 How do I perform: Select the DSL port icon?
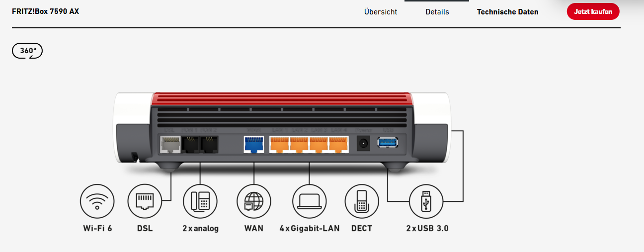pyautogui.click(x=145, y=201)
